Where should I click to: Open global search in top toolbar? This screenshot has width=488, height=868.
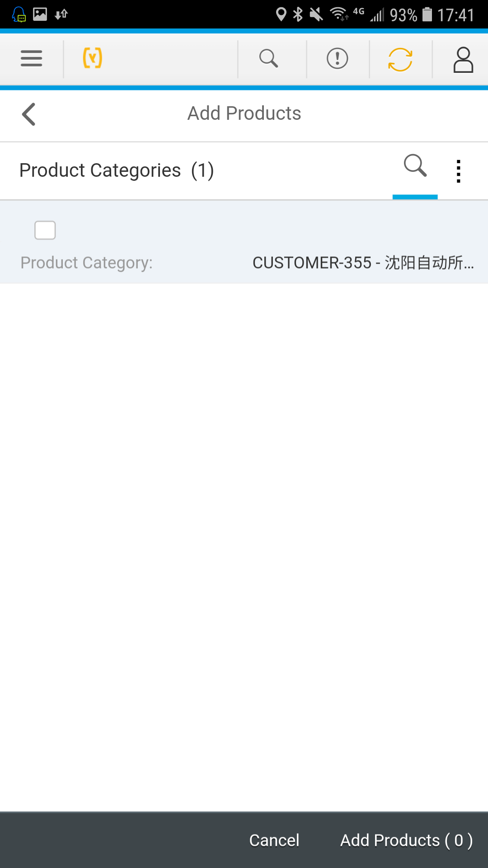268,59
